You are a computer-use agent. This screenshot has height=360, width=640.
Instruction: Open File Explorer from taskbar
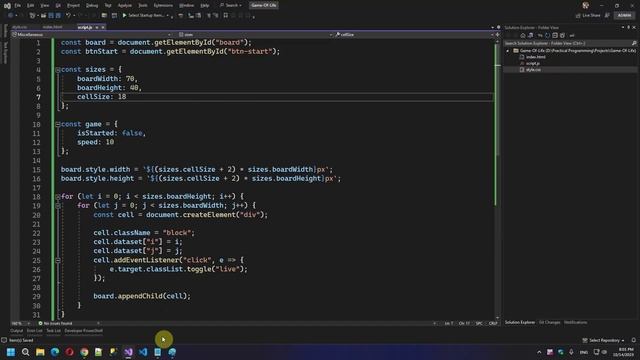tap(40, 352)
